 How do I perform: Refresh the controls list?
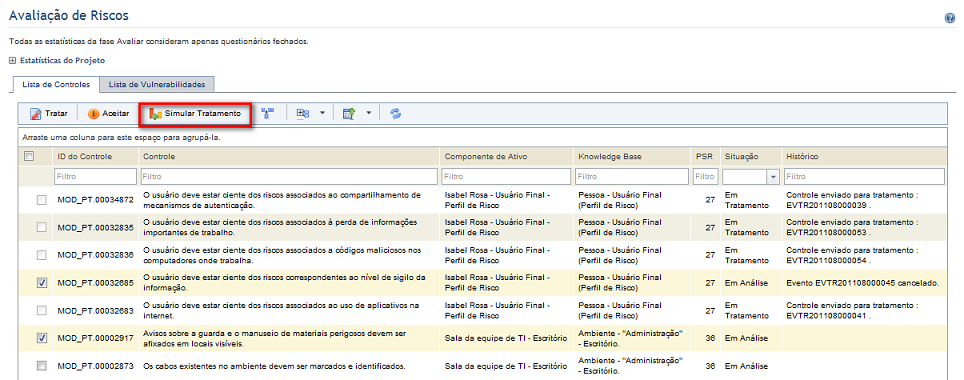396,113
